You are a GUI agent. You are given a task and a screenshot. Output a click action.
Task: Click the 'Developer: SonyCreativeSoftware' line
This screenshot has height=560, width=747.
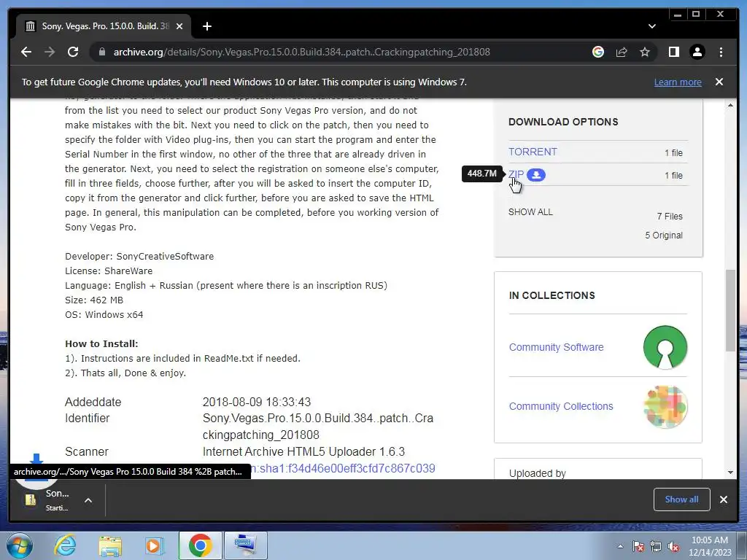tap(139, 256)
